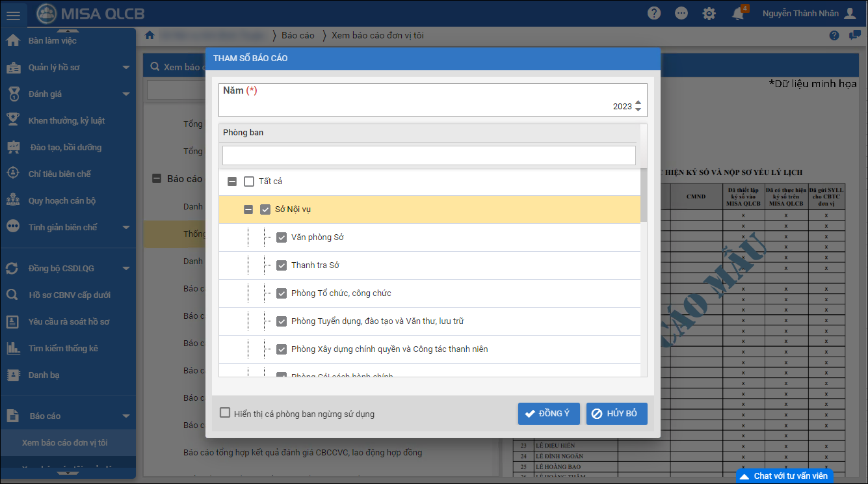Open the Đánh giá sidebar menu
This screenshot has height=484, width=868.
point(45,94)
